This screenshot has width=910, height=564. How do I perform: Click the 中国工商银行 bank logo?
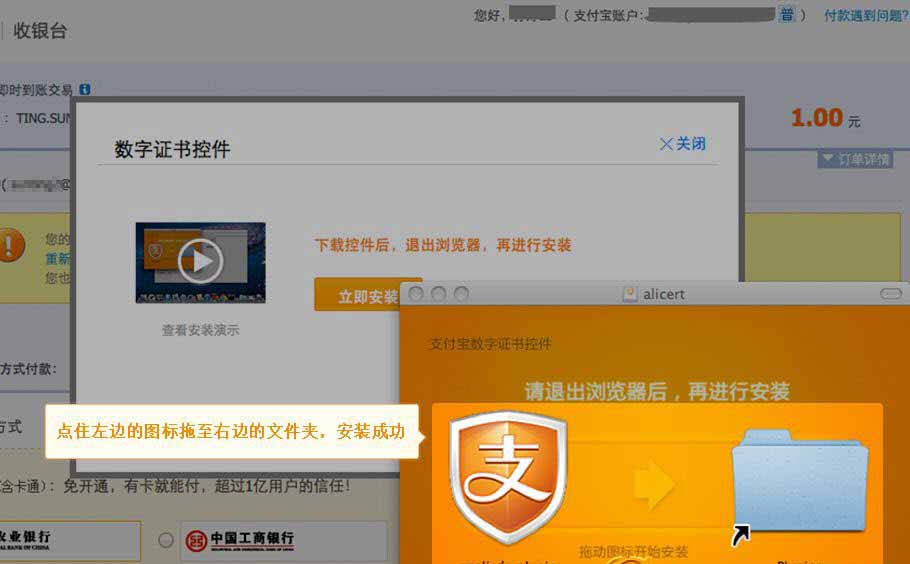point(240,540)
